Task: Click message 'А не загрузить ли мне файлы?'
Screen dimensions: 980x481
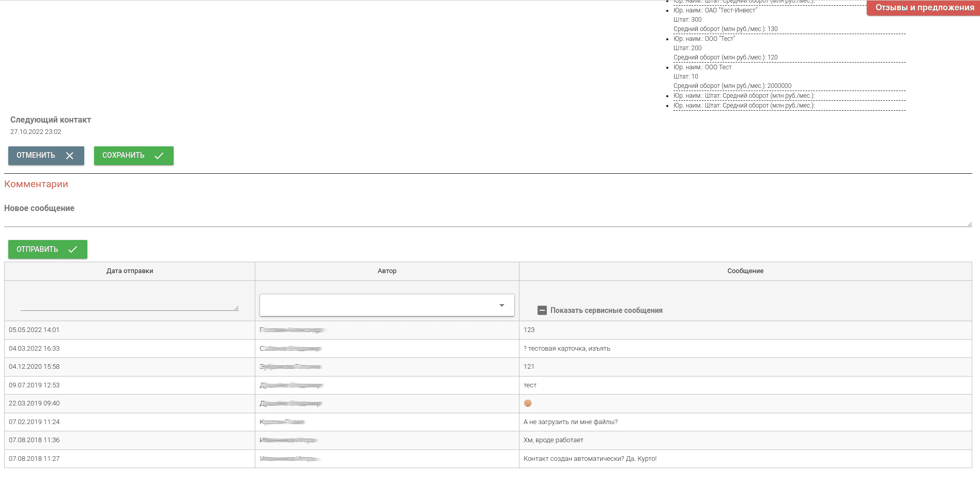Action: tap(570, 422)
